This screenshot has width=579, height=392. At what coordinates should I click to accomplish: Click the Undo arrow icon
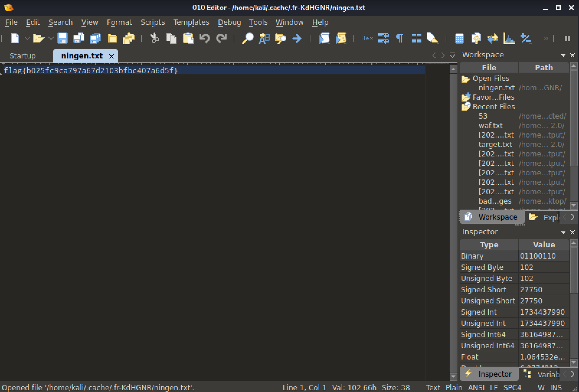pyautogui.click(x=205, y=38)
